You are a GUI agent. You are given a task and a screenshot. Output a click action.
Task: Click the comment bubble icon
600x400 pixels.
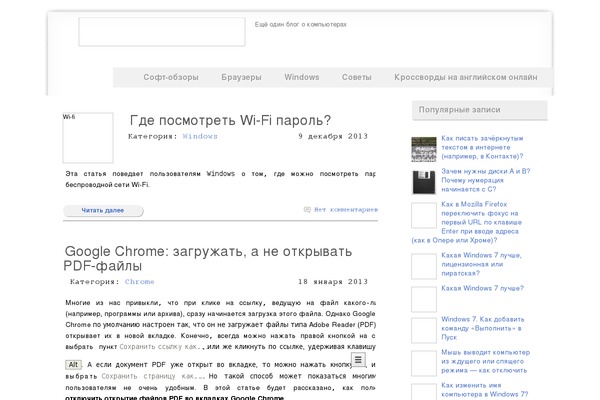[307, 210]
